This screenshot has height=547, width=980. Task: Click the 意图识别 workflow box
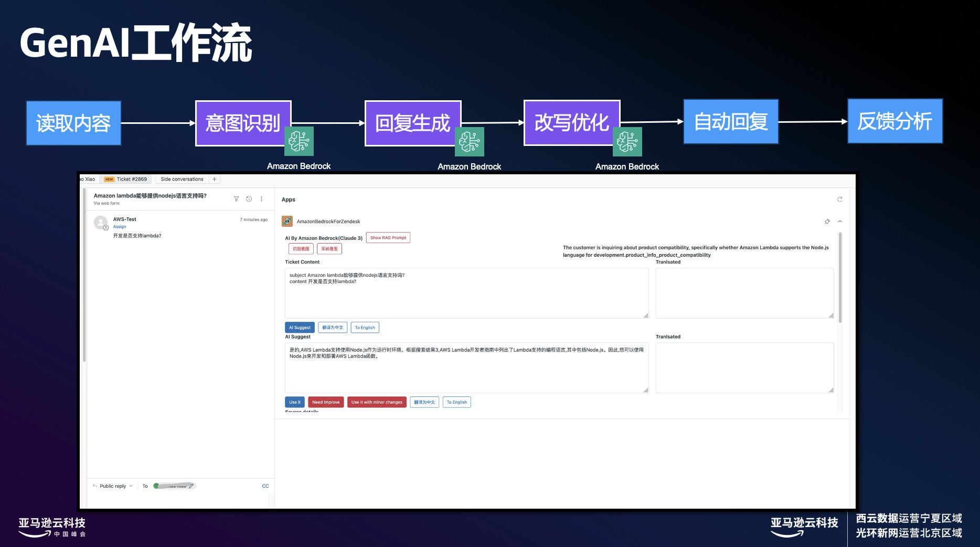pyautogui.click(x=243, y=123)
